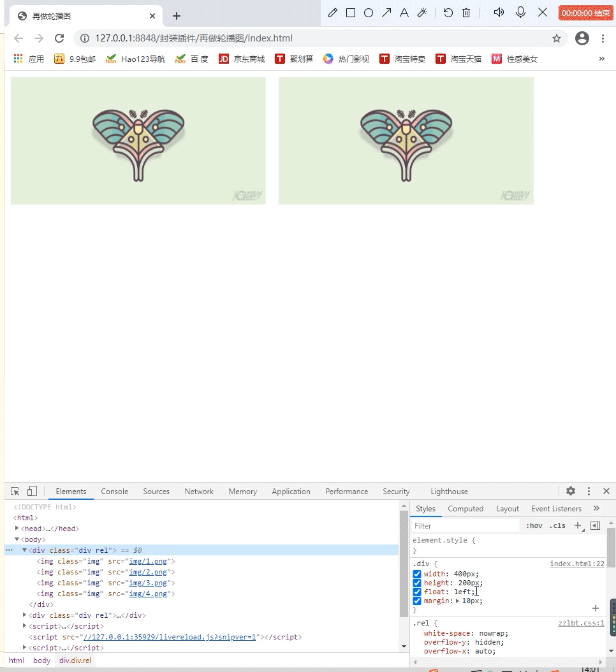Select the text annotation tool
Screen dimensions: 616x672
pyautogui.click(x=404, y=13)
